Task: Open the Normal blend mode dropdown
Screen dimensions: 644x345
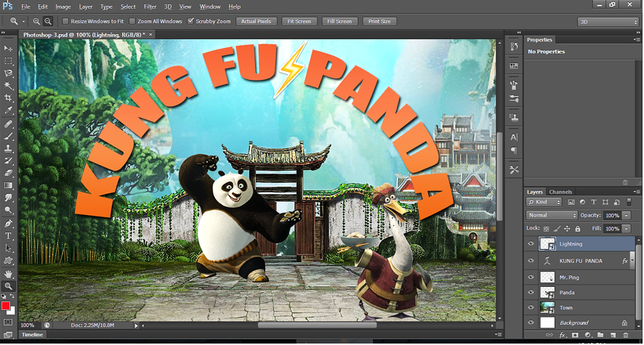Action: (x=552, y=216)
